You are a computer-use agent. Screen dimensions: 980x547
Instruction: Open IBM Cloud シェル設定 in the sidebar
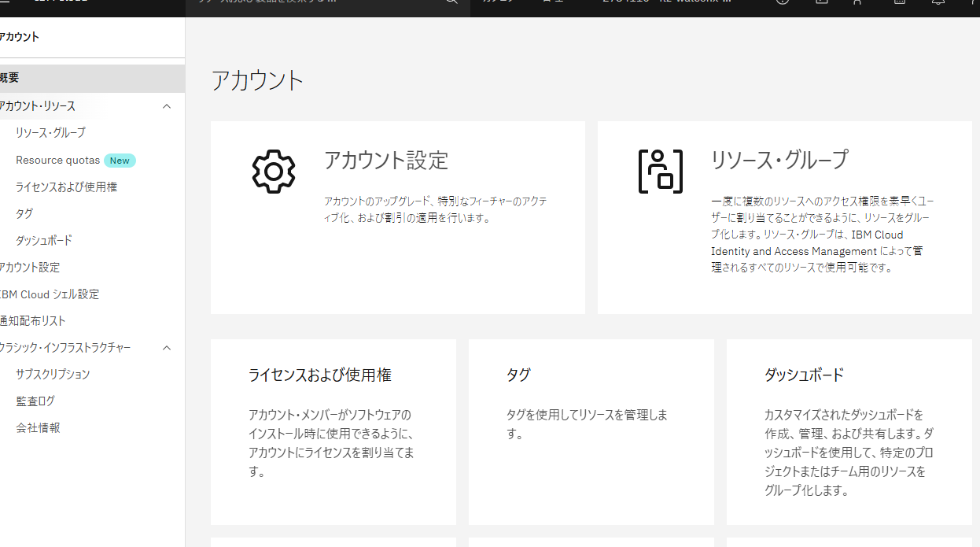[x=50, y=294]
